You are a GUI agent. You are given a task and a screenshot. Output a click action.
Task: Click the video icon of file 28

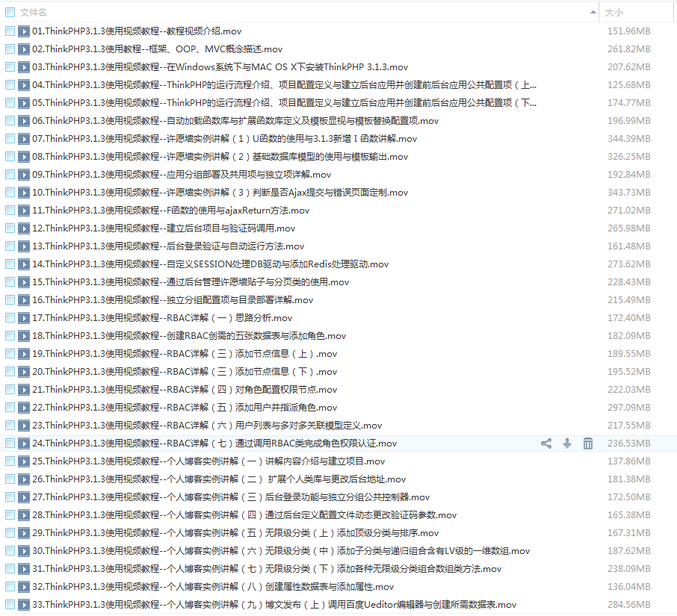coord(24,515)
